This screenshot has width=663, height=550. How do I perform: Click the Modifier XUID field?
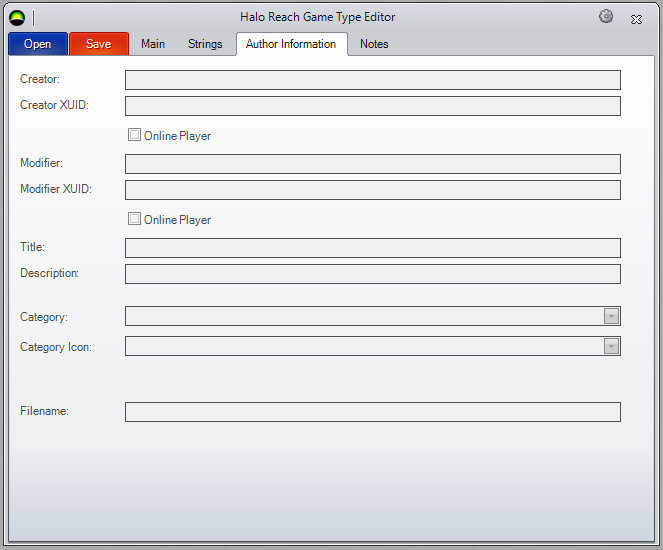pyautogui.click(x=372, y=190)
